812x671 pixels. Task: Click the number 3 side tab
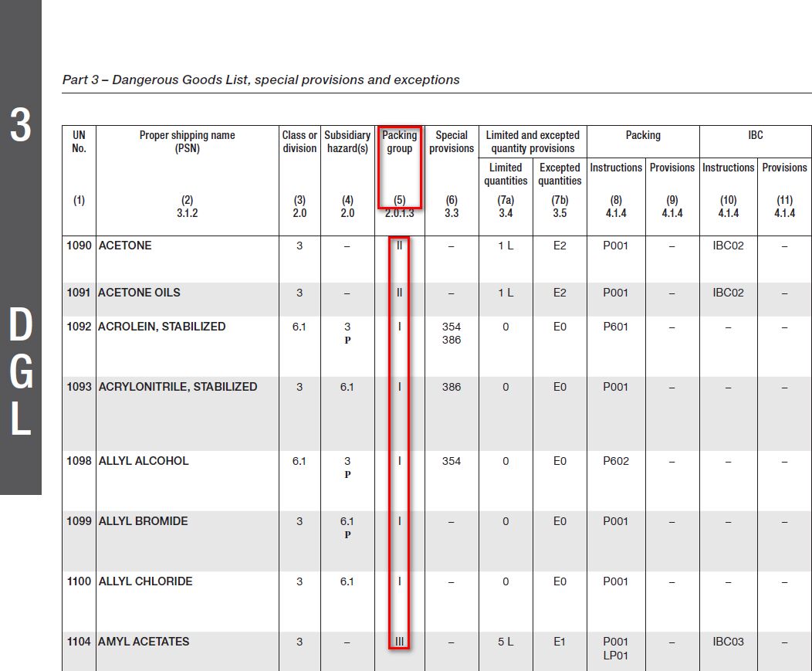pyautogui.click(x=20, y=126)
